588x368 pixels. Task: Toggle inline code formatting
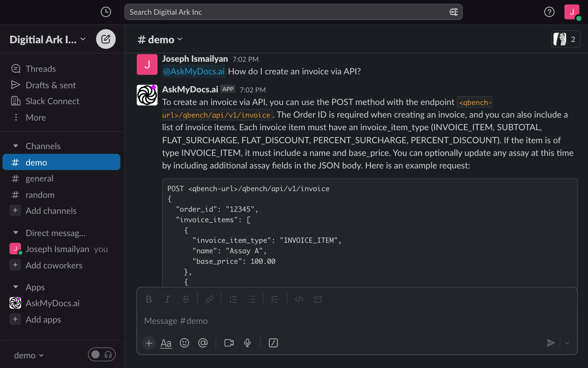click(x=299, y=299)
